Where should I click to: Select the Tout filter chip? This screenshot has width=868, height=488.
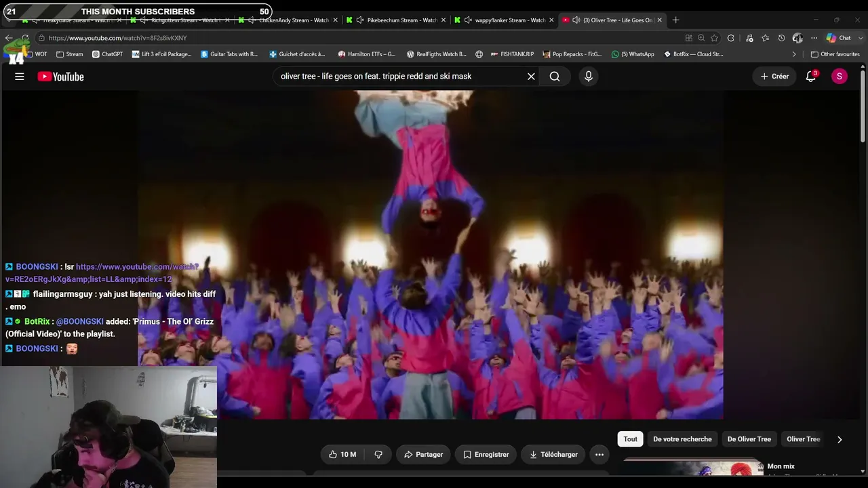coord(631,439)
